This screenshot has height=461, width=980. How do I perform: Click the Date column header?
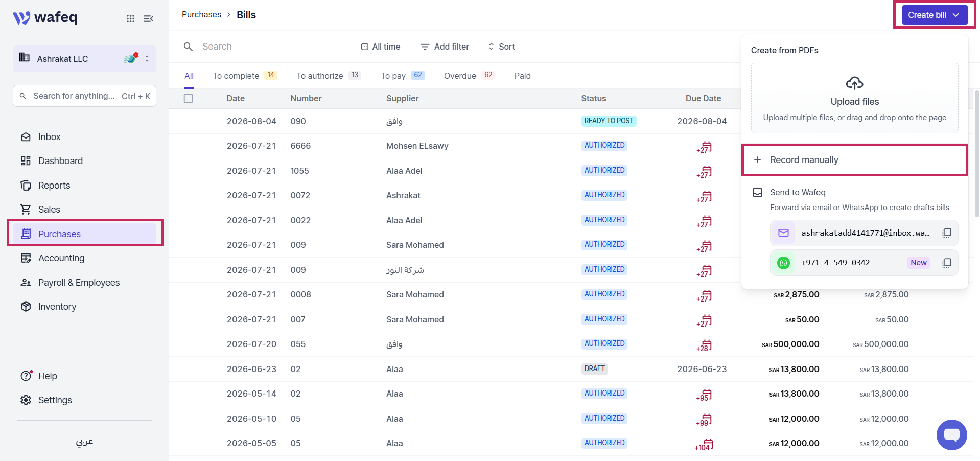(x=236, y=98)
